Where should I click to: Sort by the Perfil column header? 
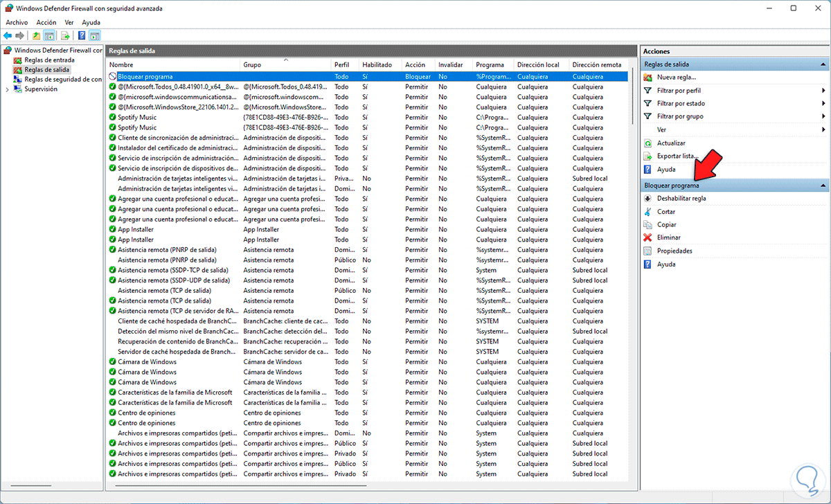[x=345, y=64]
